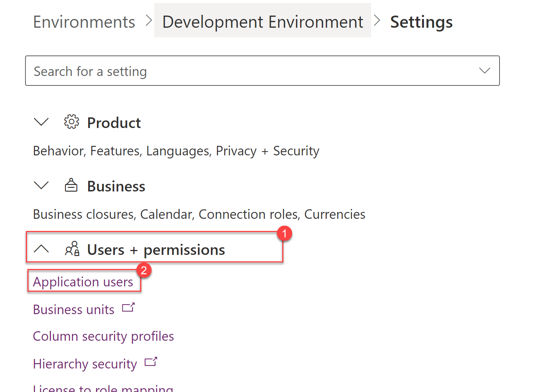Click the Business briefcase icon
Screen dimensions: 536x392
(71, 185)
